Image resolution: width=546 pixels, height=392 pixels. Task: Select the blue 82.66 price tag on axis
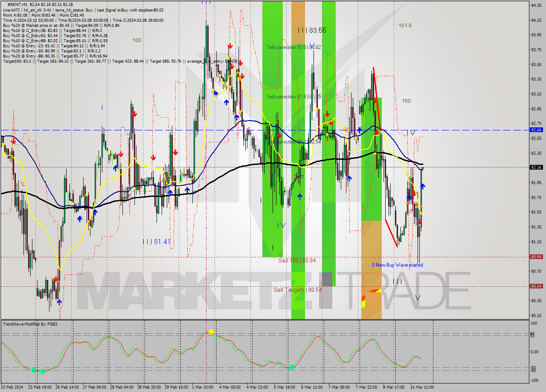pyautogui.click(x=536, y=130)
